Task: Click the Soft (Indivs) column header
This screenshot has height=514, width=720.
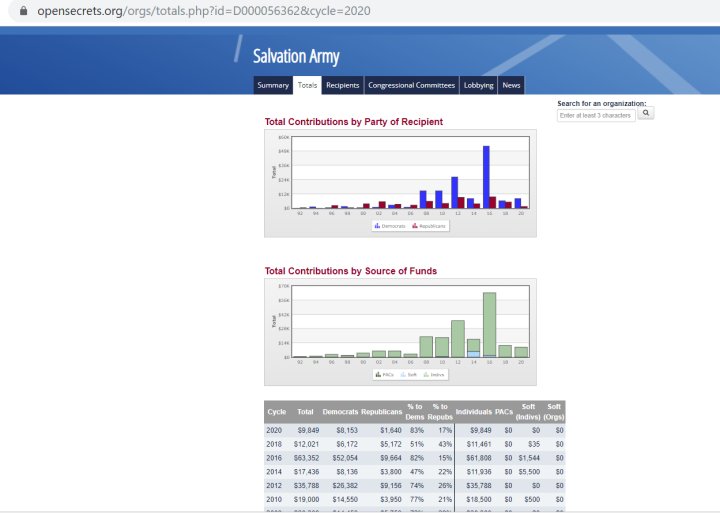Action: click(x=528, y=412)
